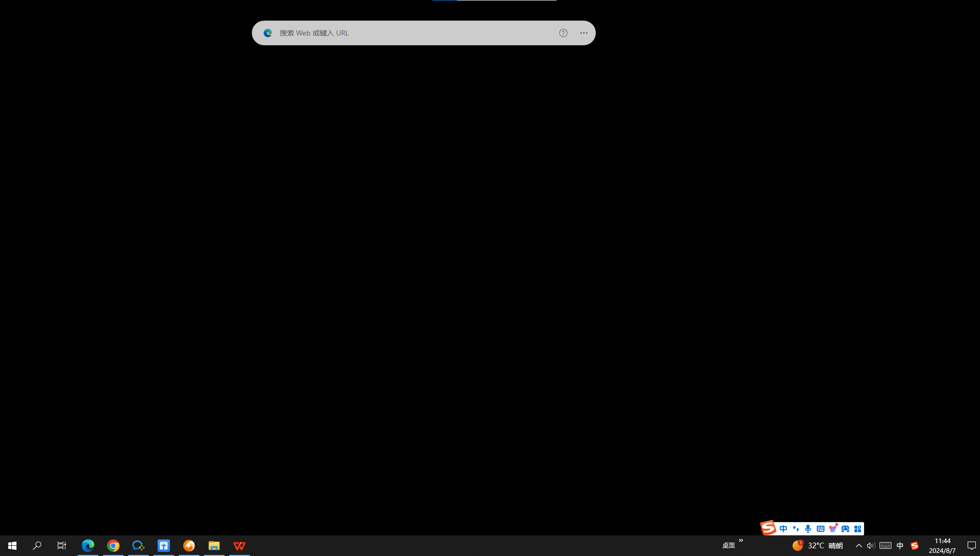Open the three-dot more options menu
The height and width of the screenshot is (556, 980).
(x=583, y=33)
